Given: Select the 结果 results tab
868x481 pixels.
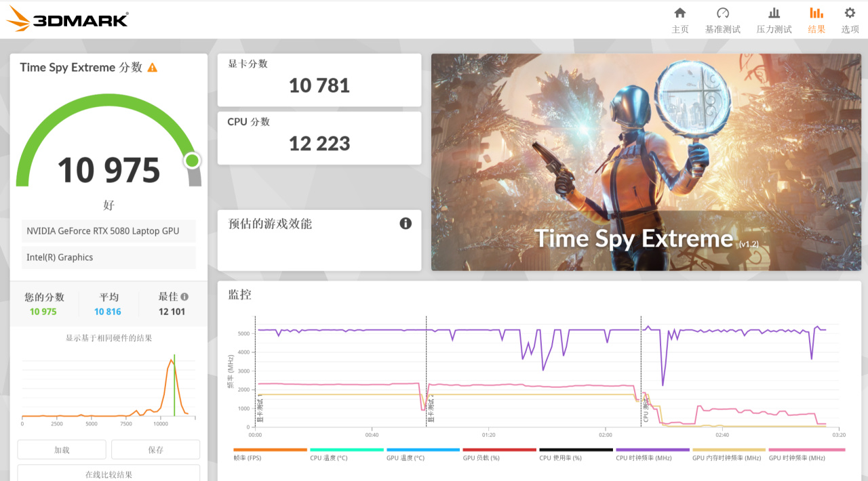Looking at the screenshot, I should (x=816, y=20).
